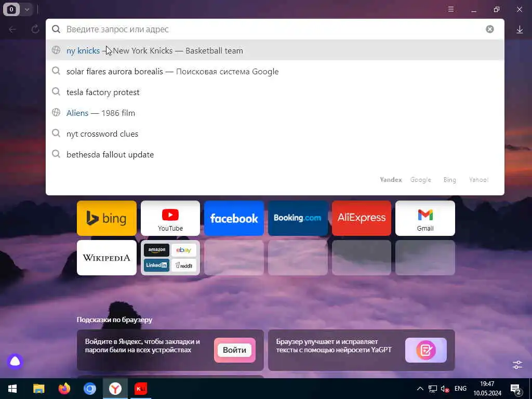Open the YouTube tile
This screenshot has width=532, height=399.
pos(170,218)
